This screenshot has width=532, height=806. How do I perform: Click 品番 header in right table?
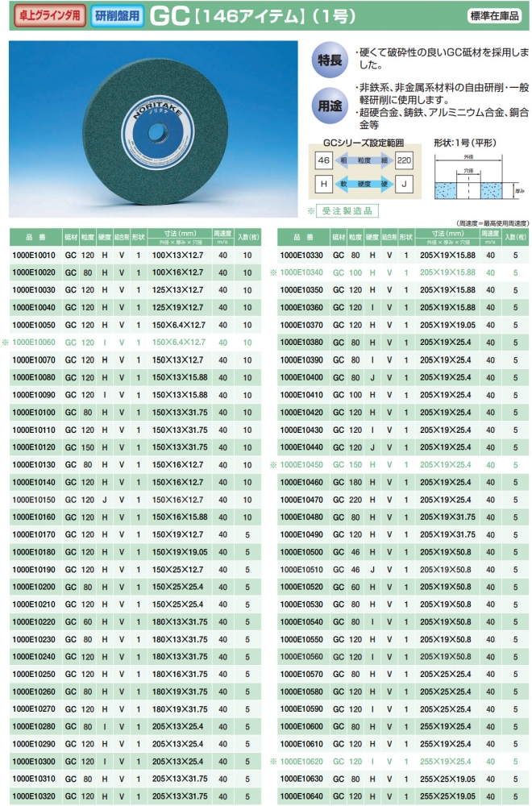pos(304,237)
